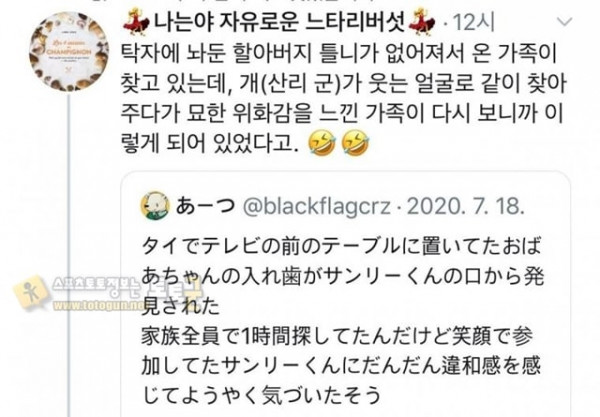Open the quoted Japanese text starting タイで

[x=342, y=275]
